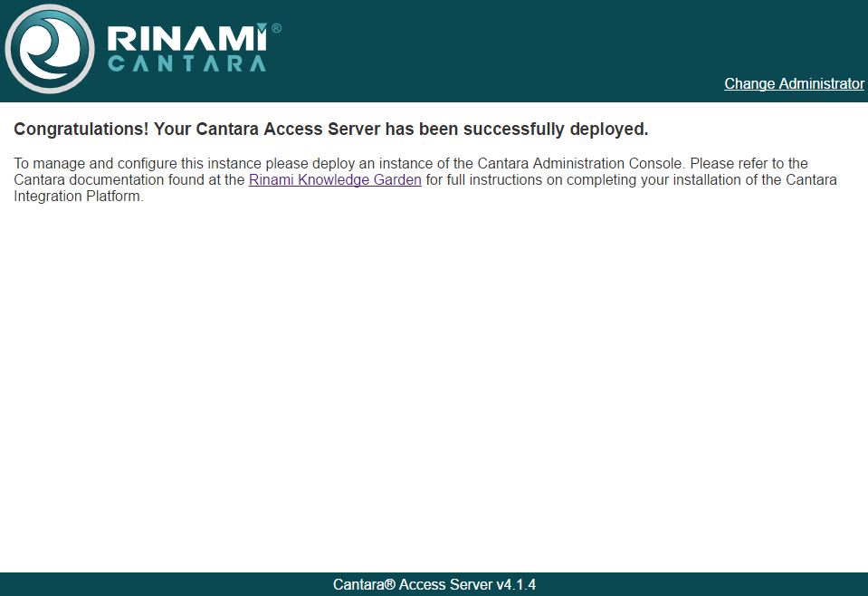The width and height of the screenshot is (868, 596).
Task: Follow the Rinami Knowledge Garden link
Action: 335,179
